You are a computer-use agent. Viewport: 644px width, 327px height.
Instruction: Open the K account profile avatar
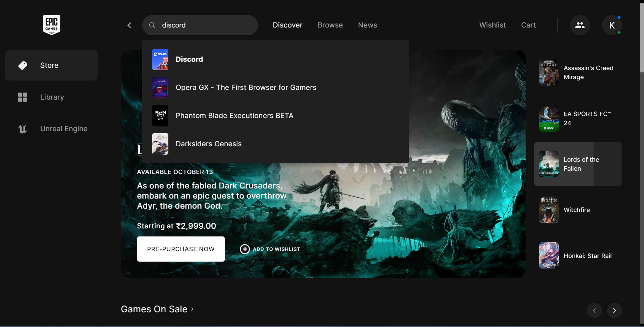pos(612,25)
